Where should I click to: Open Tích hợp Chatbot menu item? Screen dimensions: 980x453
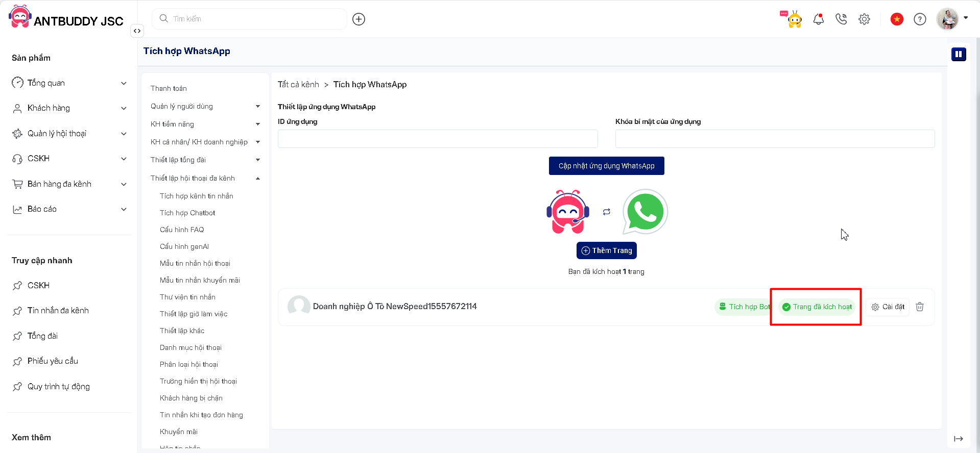tap(187, 213)
